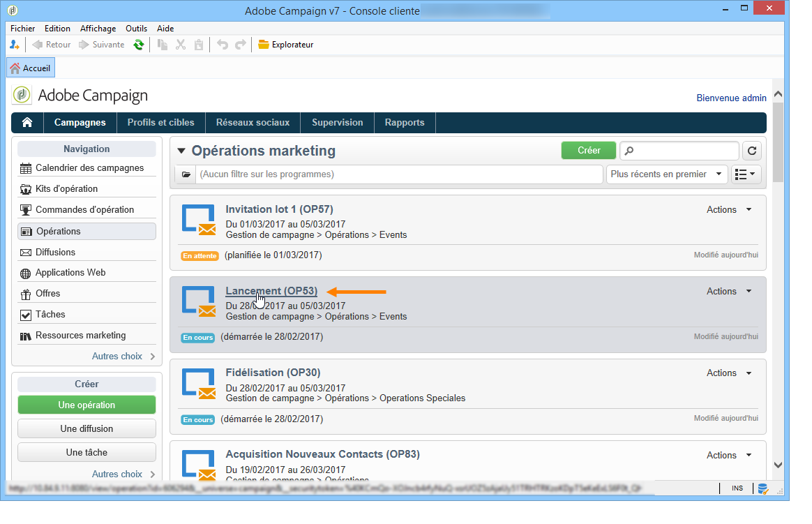Click the Fidélisation campaign icon
Viewport: 812px width, 524px height.
(198, 383)
